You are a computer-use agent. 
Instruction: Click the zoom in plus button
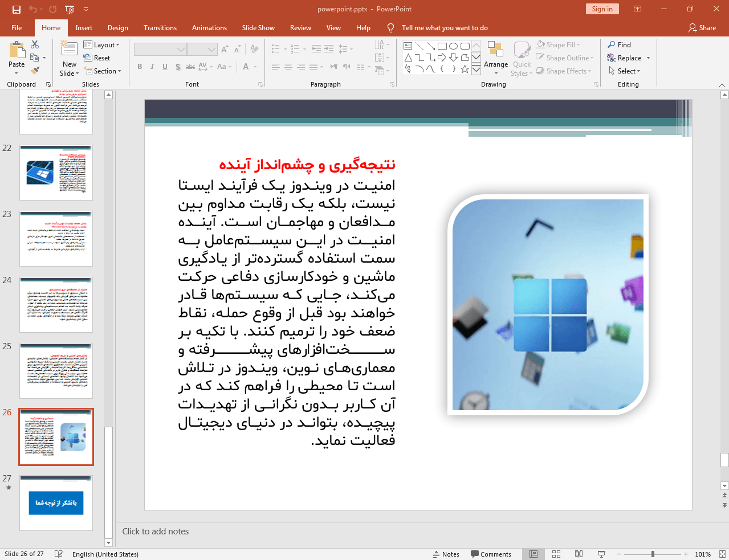686,554
